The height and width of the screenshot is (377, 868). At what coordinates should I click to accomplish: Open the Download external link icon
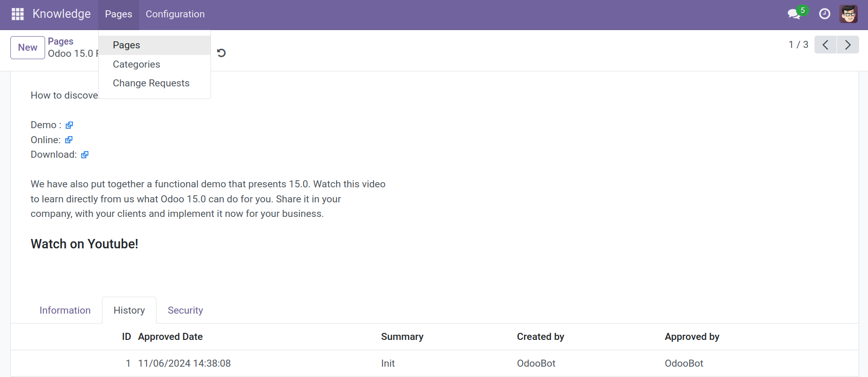click(85, 155)
